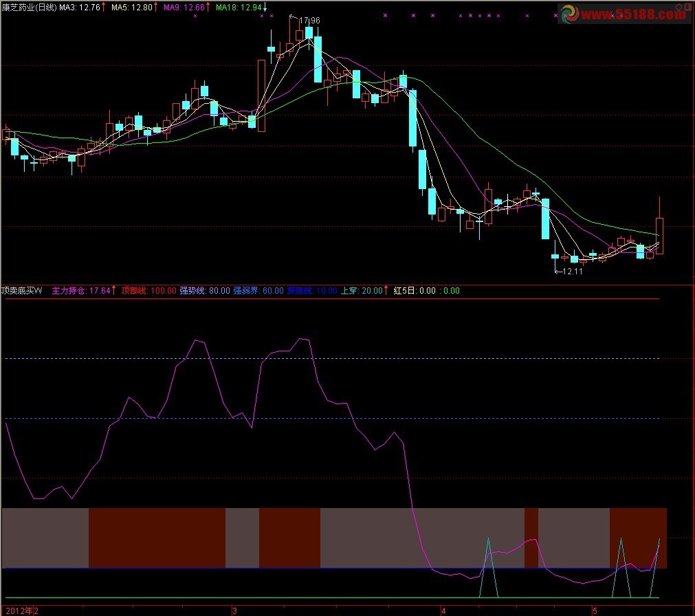This screenshot has height=616, width=695.
Task: Click the 17.96 high price marker
Action: (309, 21)
